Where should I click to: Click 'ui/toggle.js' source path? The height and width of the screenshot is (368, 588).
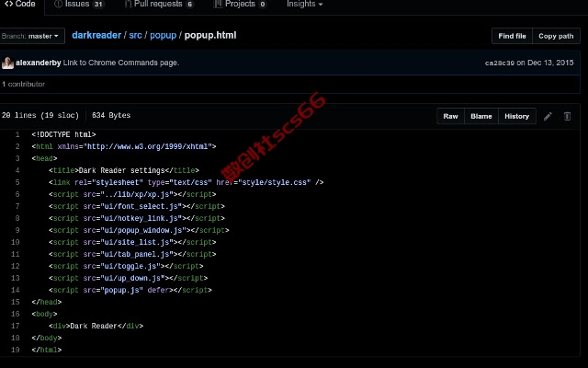coord(130,266)
